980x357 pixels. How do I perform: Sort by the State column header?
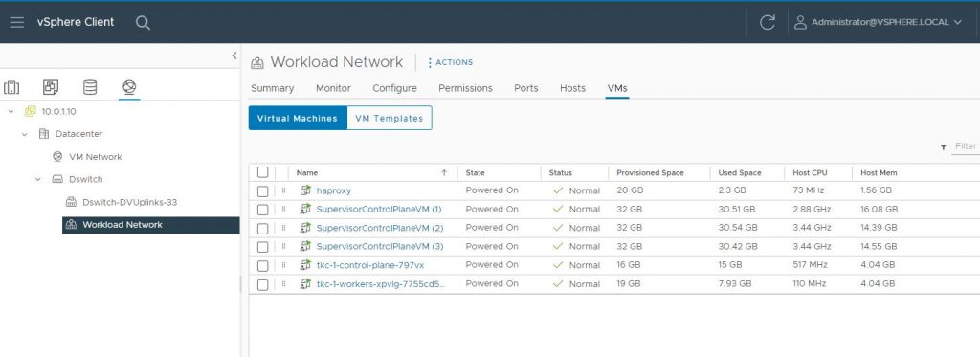click(x=475, y=172)
